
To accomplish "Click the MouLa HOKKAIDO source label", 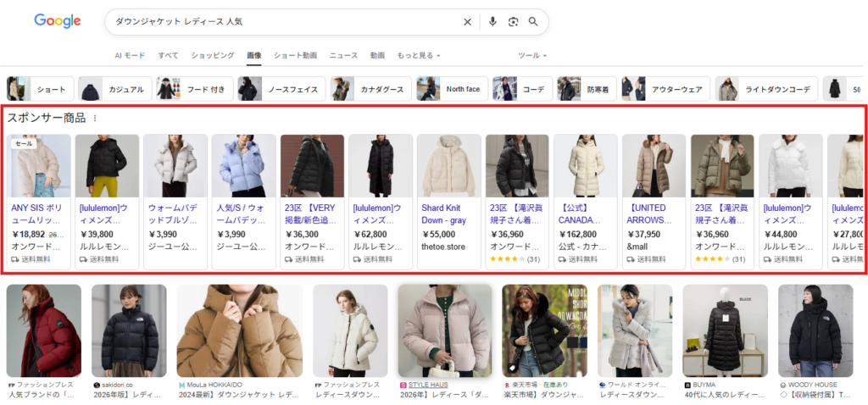I will pyautogui.click(x=215, y=385).
